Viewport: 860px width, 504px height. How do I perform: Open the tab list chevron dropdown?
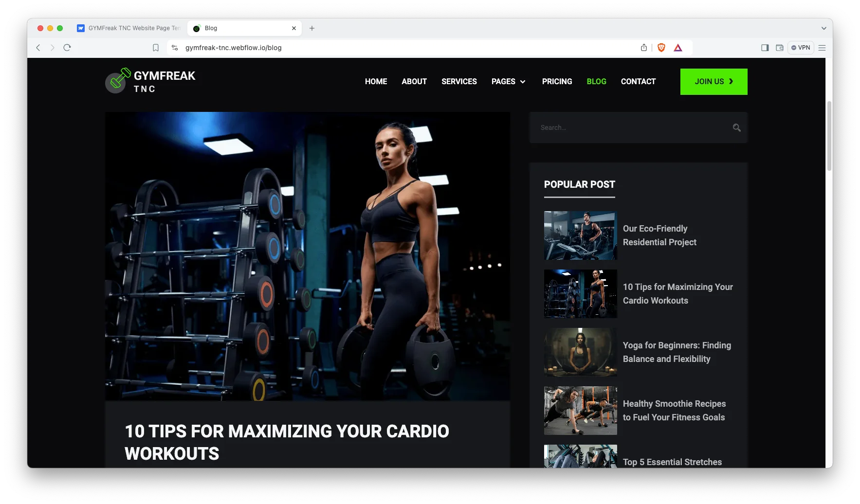(823, 28)
